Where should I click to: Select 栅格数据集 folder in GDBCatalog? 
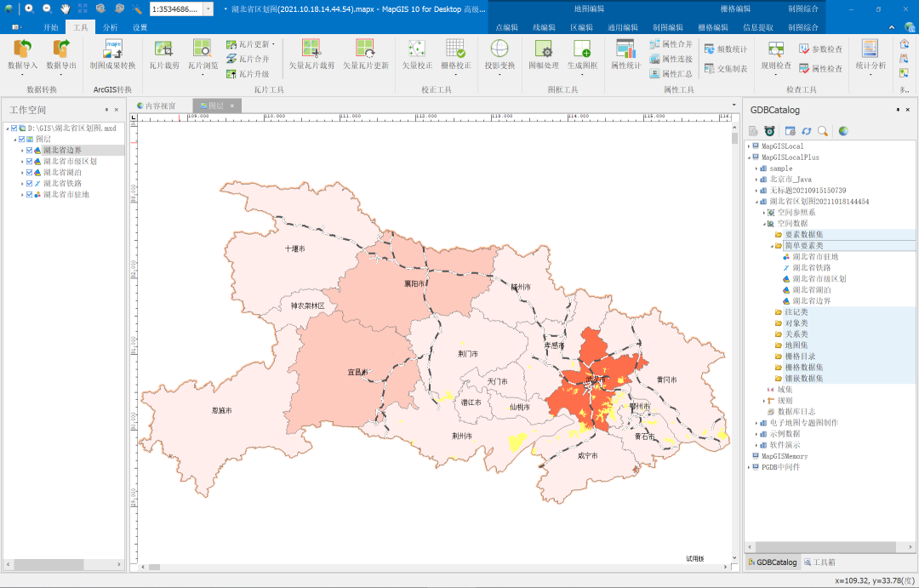point(804,368)
